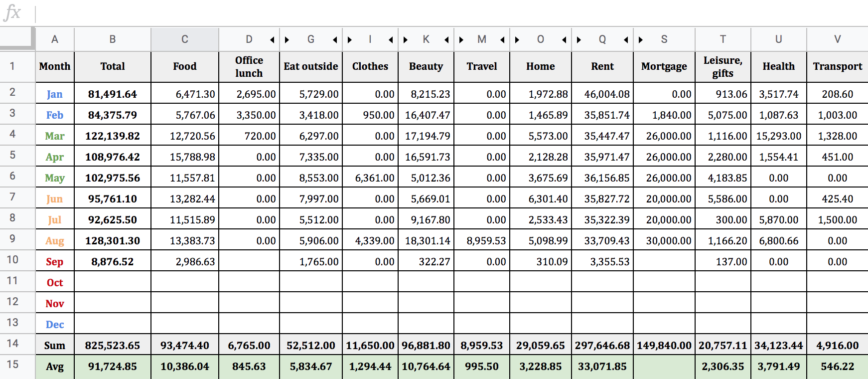Click the 'Rent' header cell
Viewport: 868px width, 379px height.
(602, 67)
